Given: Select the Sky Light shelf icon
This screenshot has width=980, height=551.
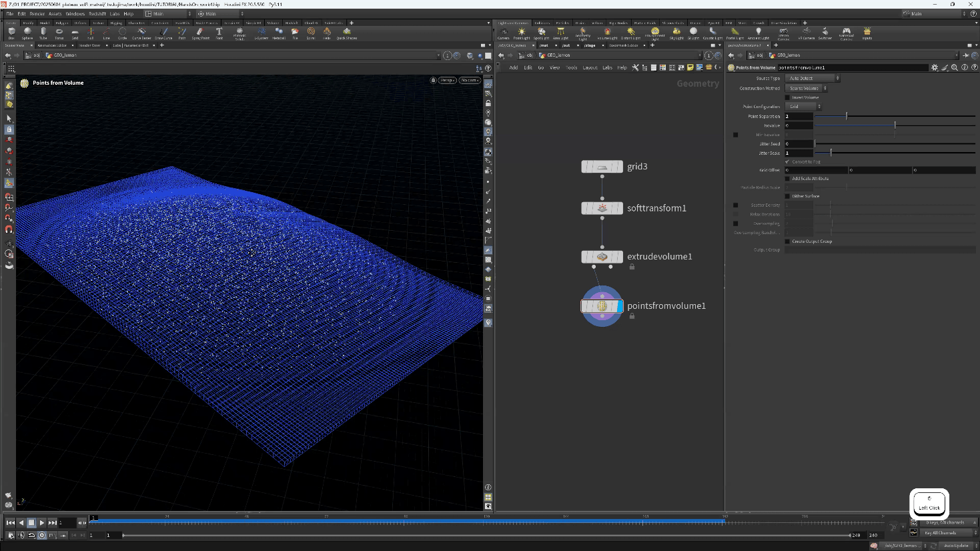Looking at the screenshot, I should pos(676,32).
